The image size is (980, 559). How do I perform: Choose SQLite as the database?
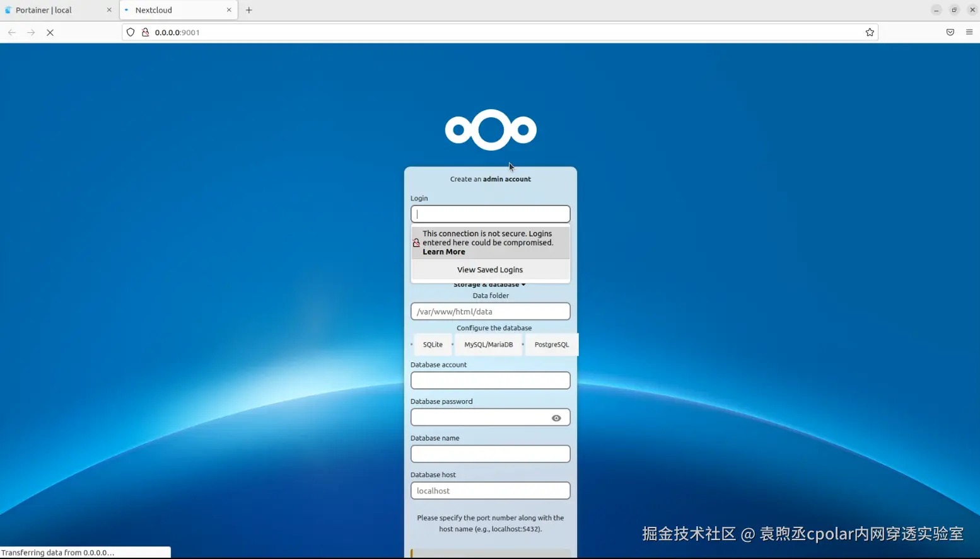click(433, 345)
